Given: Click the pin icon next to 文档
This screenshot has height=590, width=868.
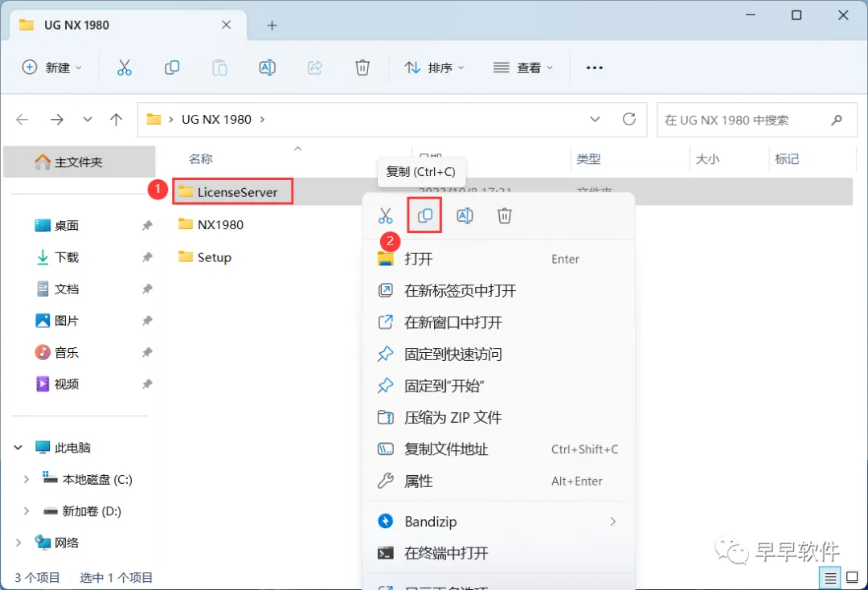Looking at the screenshot, I should [x=147, y=289].
